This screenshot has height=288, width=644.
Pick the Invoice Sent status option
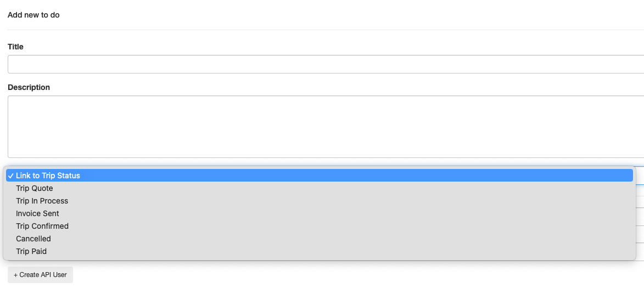click(37, 213)
